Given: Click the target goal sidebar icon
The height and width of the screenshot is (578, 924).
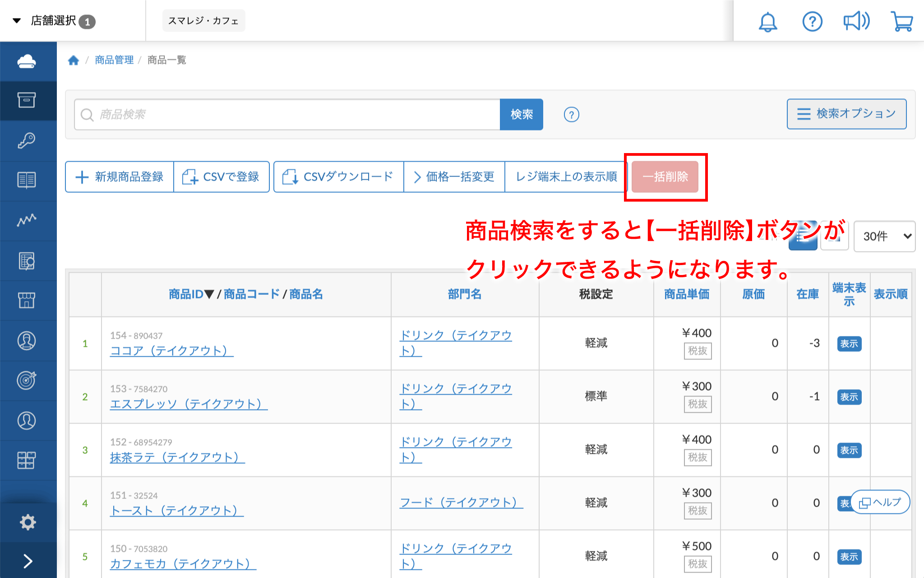Looking at the screenshot, I should 27,380.
